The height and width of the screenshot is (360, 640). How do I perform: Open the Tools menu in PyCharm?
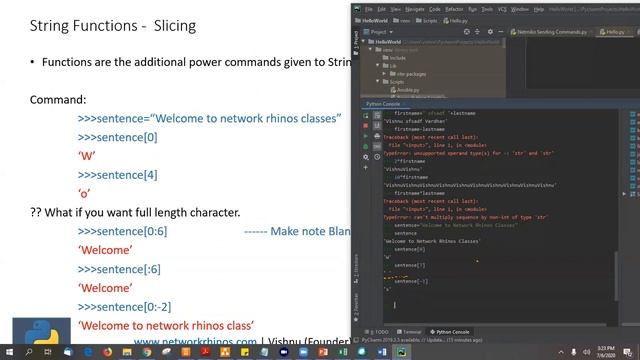(487, 9)
